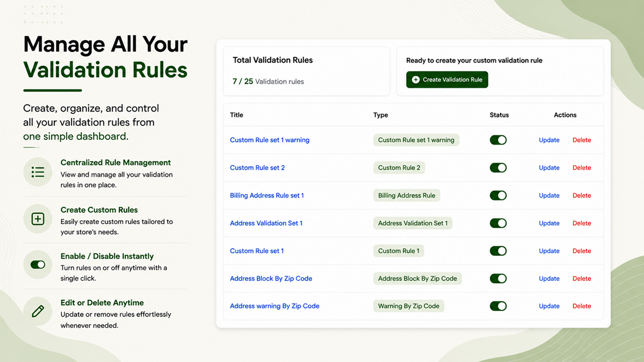The height and width of the screenshot is (362, 644).
Task: Click the 7 / 25 Validation rules count
Action: [x=268, y=81]
